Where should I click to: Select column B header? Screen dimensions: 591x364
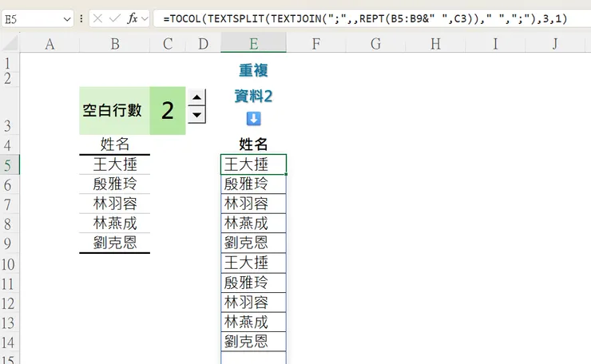114,44
